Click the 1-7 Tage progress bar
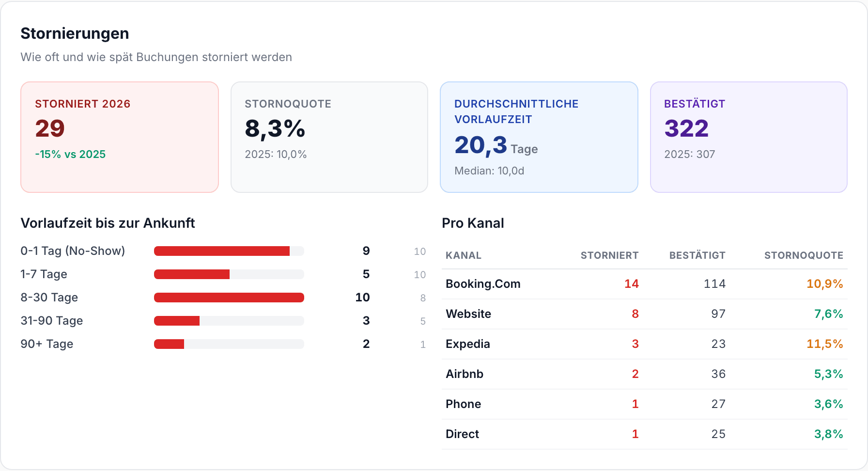 coord(229,274)
